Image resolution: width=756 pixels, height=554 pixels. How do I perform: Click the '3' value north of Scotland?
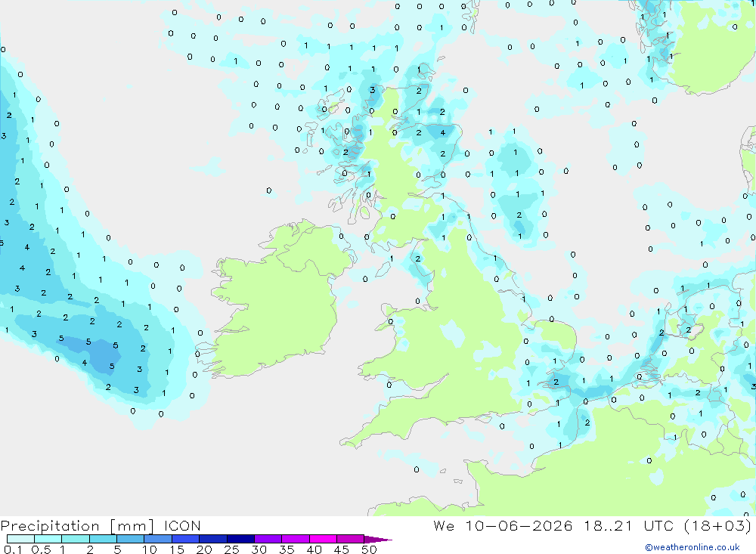(x=372, y=90)
